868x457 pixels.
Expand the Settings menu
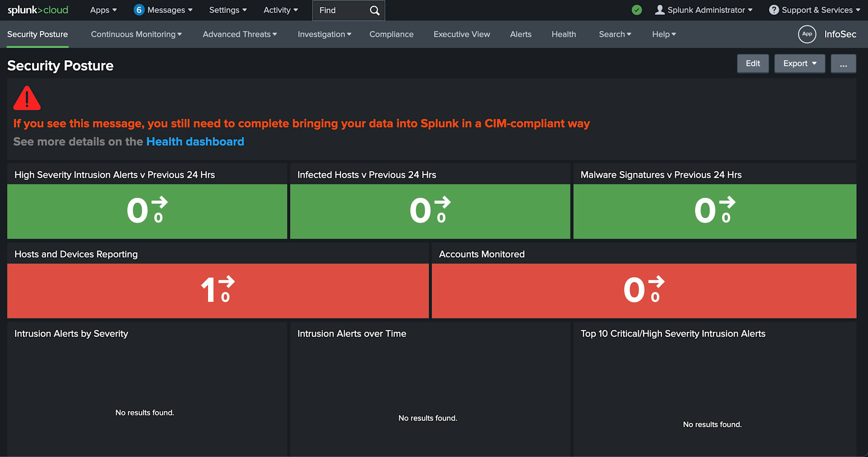coord(228,10)
